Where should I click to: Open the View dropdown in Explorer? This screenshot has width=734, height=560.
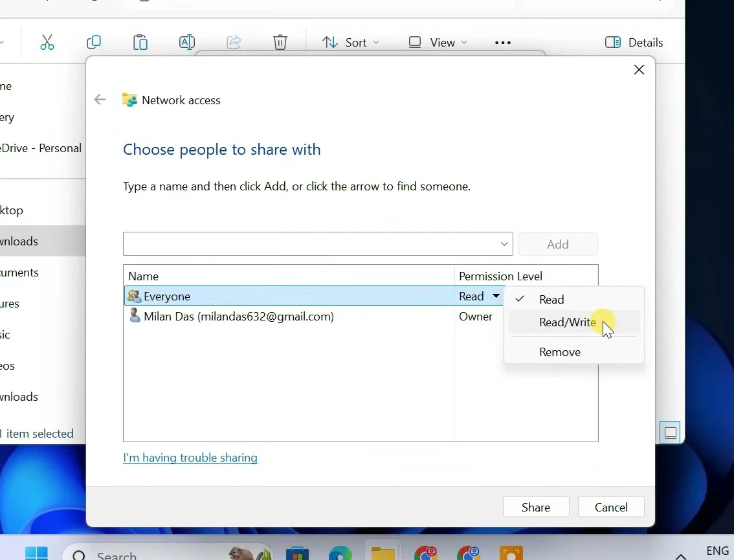tap(438, 43)
